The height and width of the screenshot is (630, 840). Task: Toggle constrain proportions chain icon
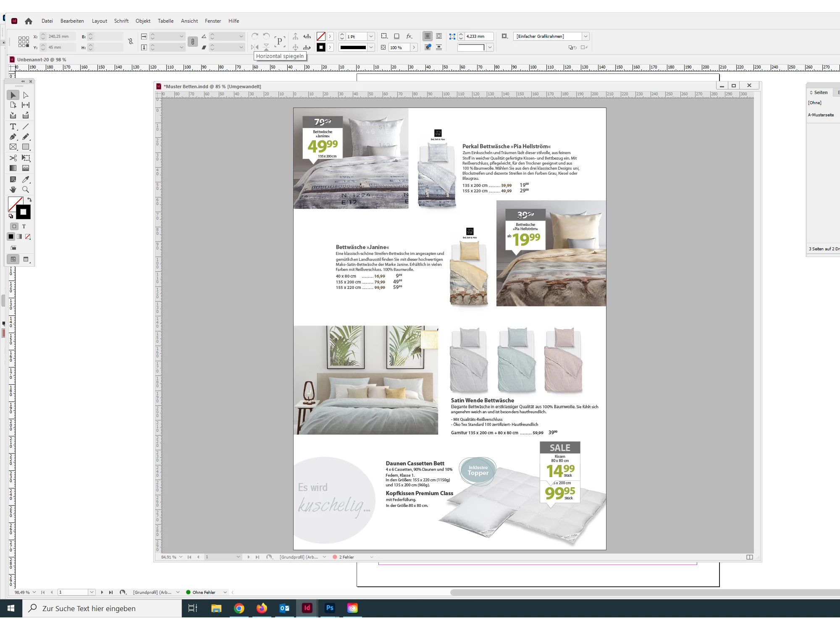[131, 42]
